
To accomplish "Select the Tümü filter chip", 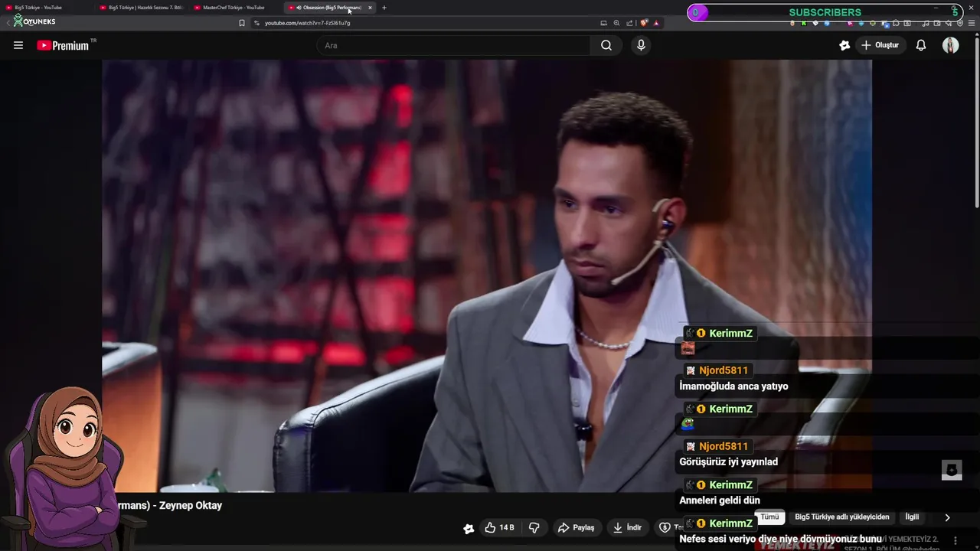I will (769, 517).
